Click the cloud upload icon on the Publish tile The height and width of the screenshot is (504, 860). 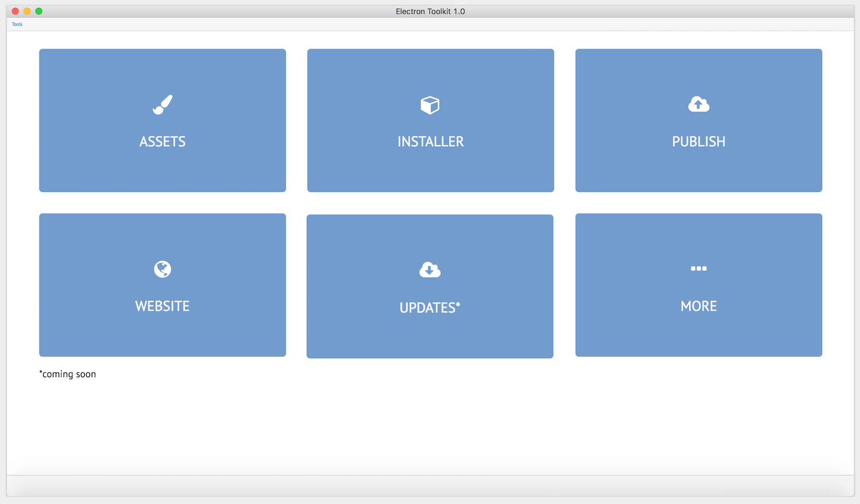tap(698, 105)
